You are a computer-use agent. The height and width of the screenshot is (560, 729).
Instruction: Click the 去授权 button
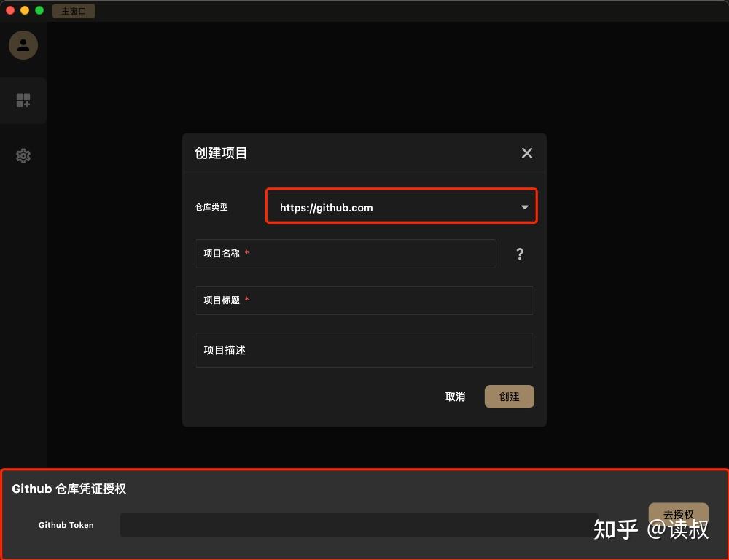click(x=678, y=514)
